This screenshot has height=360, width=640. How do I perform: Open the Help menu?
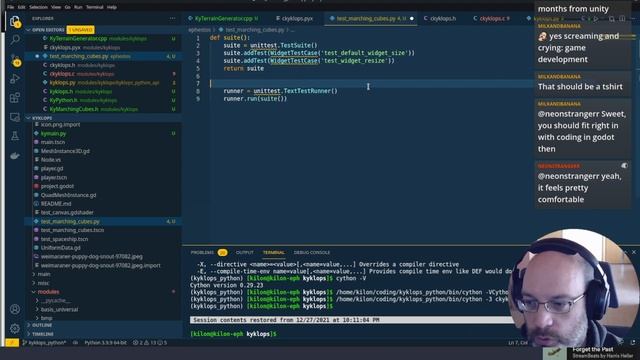(111, 7)
